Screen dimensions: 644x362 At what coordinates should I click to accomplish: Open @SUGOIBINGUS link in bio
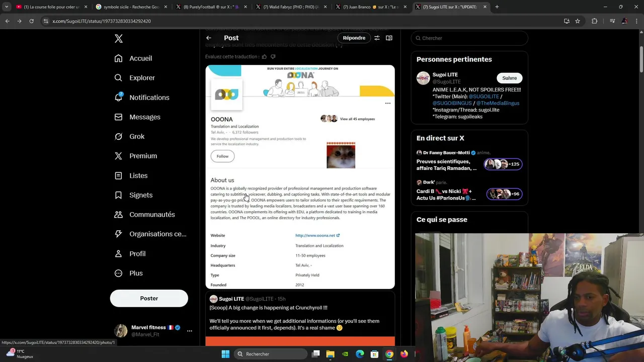click(452, 103)
